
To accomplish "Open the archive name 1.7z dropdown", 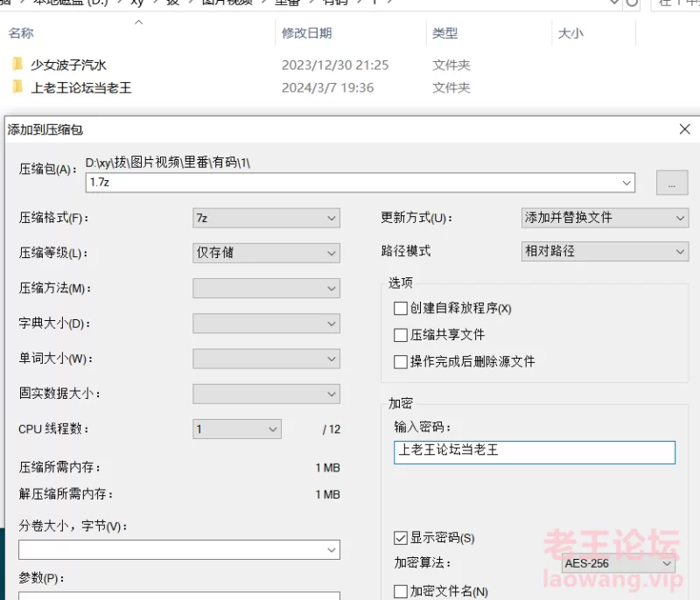I will (626, 183).
